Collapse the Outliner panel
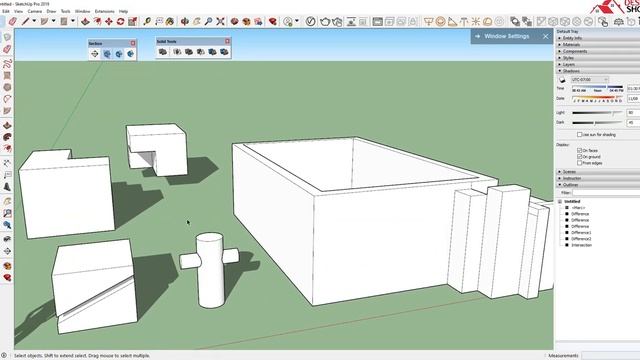The image size is (640, 360). [598, 185]
